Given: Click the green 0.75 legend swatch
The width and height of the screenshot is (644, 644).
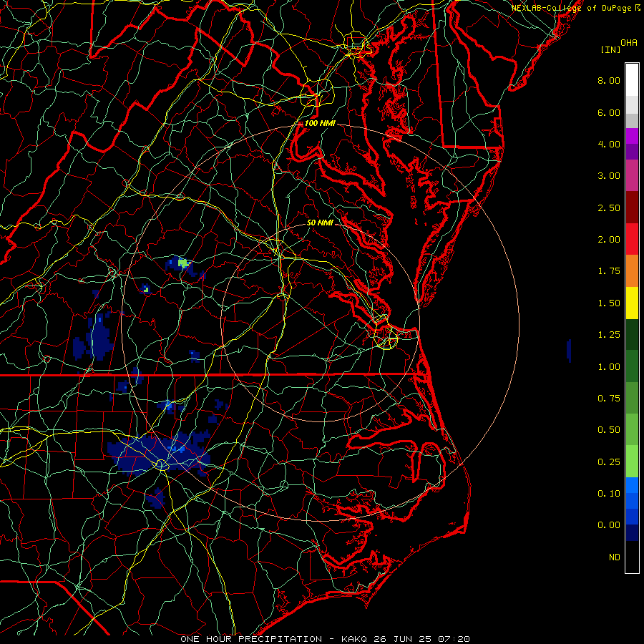Looking at the screenshot, I should (x=632, y=398).
